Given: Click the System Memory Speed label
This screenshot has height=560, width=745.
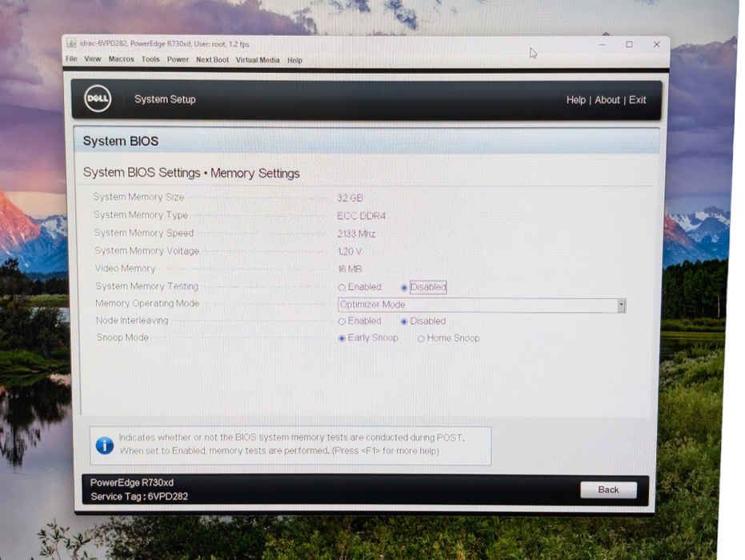Looking at the screenshot, I should click(x=143, y=233).
